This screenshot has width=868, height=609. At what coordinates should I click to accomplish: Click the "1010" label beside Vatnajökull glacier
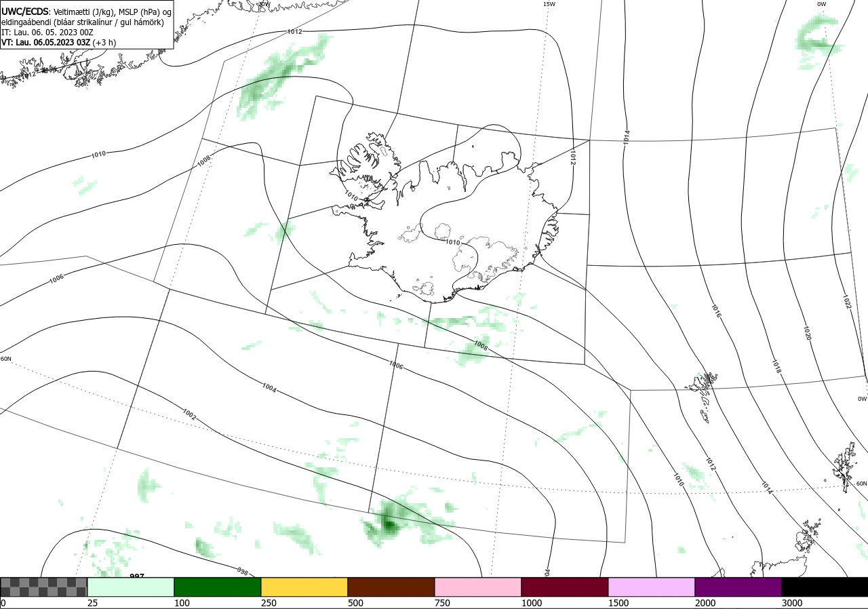453,242
